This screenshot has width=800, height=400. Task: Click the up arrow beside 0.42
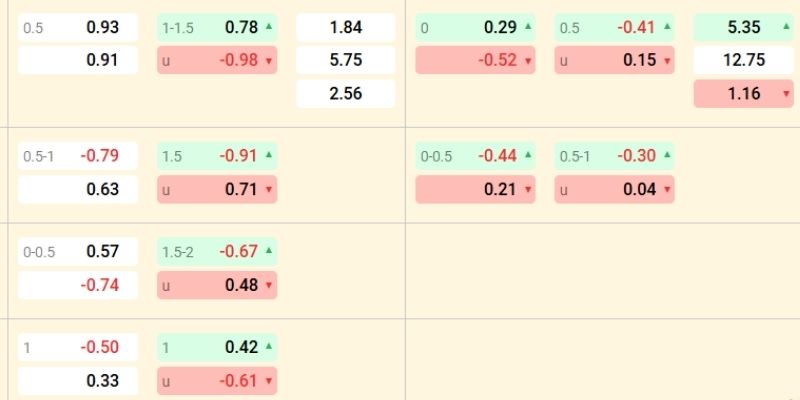click(x=267, y=347)
